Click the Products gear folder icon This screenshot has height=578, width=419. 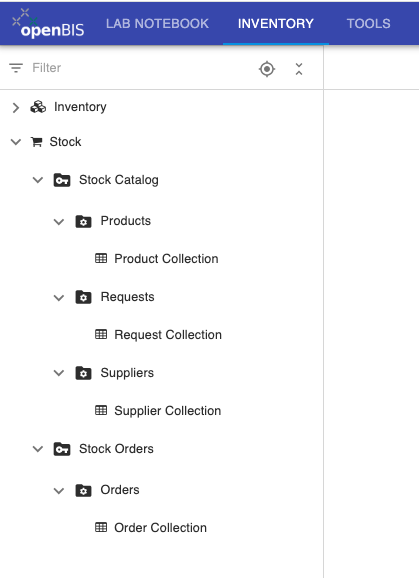coord(83,222)
